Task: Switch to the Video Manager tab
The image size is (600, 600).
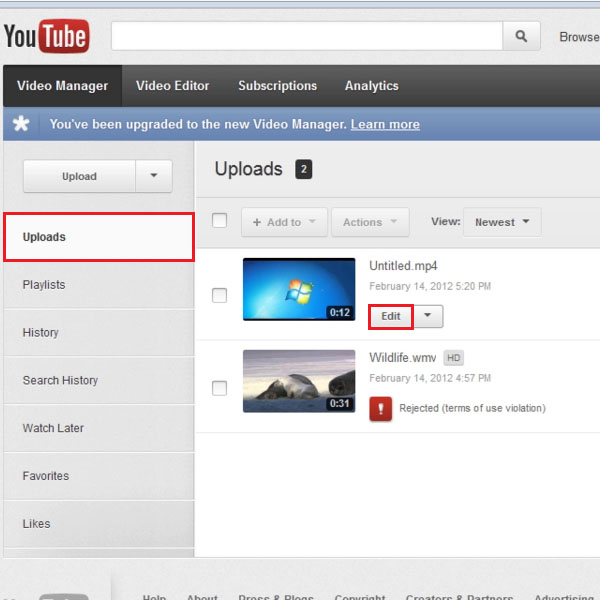Action: pos(62,86)
